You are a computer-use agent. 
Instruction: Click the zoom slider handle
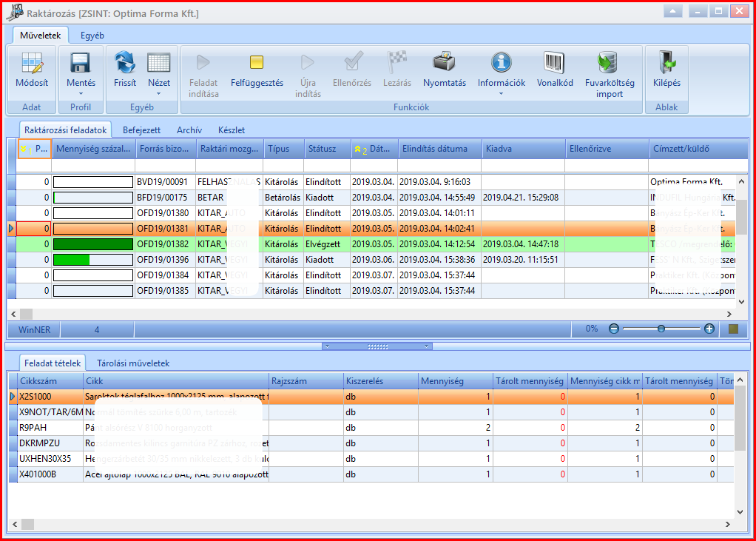661,329
